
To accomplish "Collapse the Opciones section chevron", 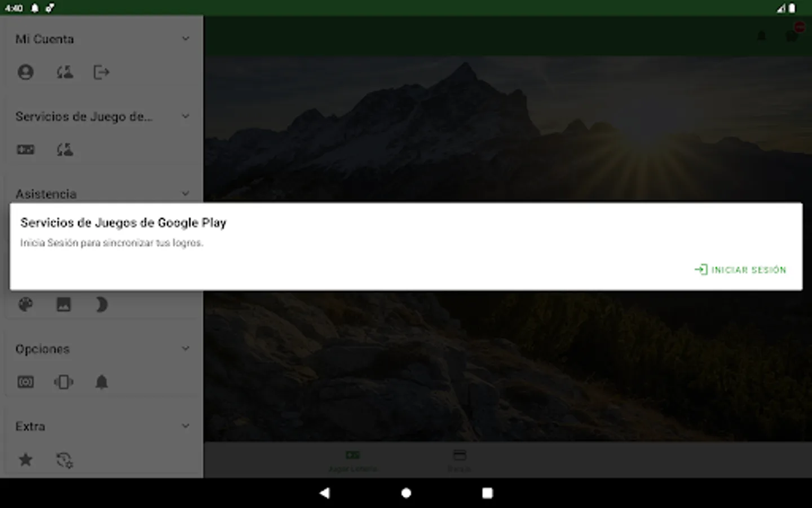I will pyautogui.click(x=186, y=348).
